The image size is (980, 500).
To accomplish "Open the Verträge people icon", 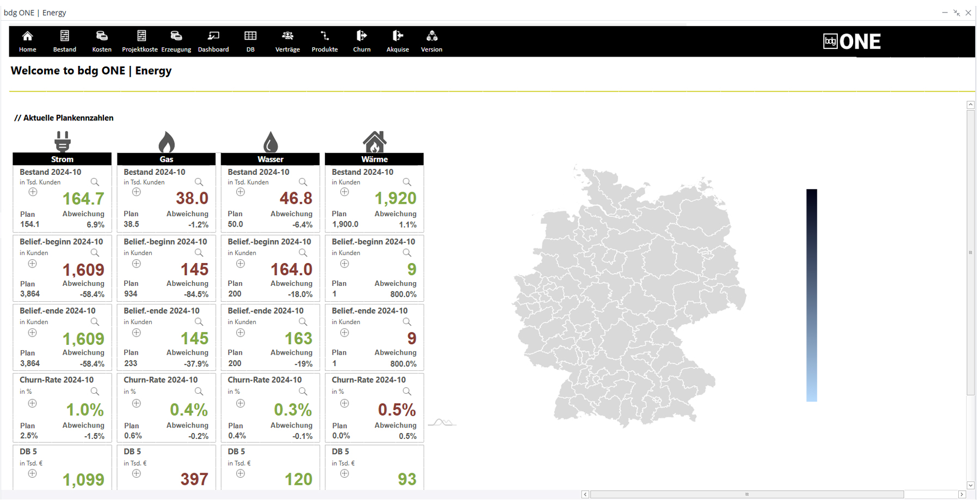I will click(x=287, y=36).
